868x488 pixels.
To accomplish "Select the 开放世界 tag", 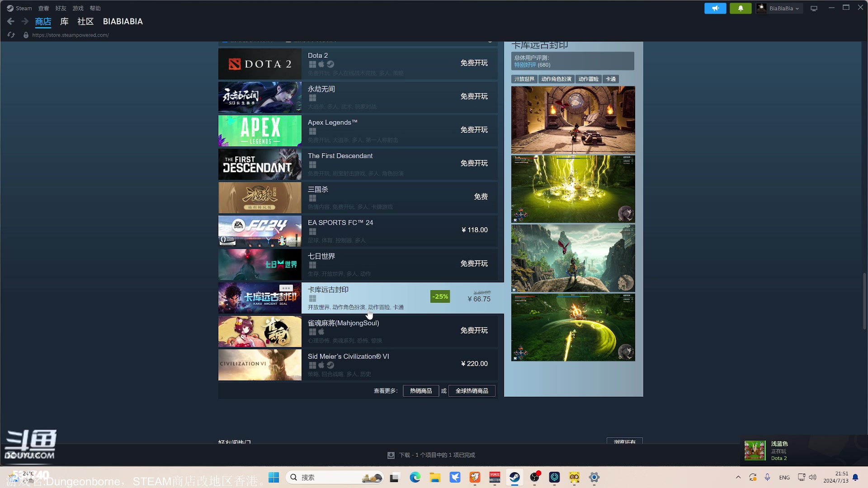I will coord(524,79).
